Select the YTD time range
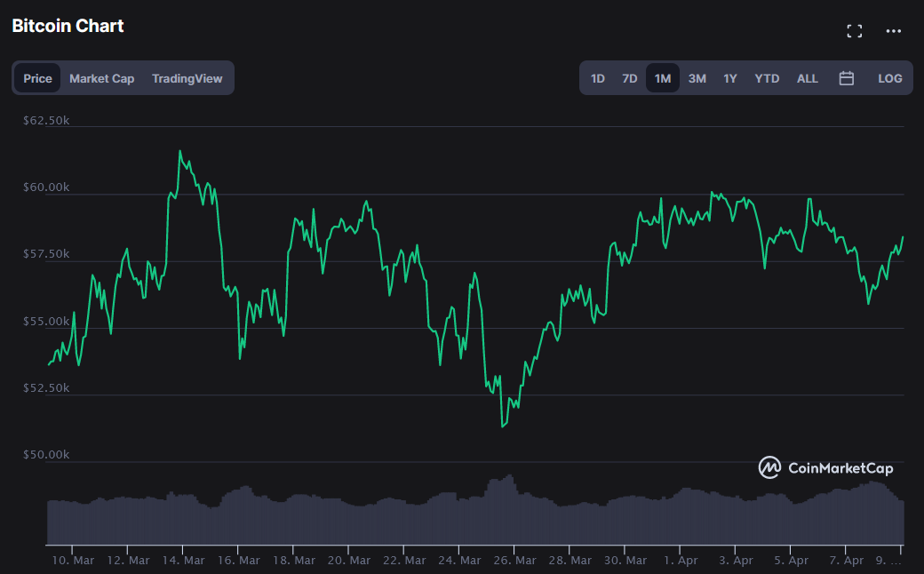The image size is (924, 574). [767, 78]
